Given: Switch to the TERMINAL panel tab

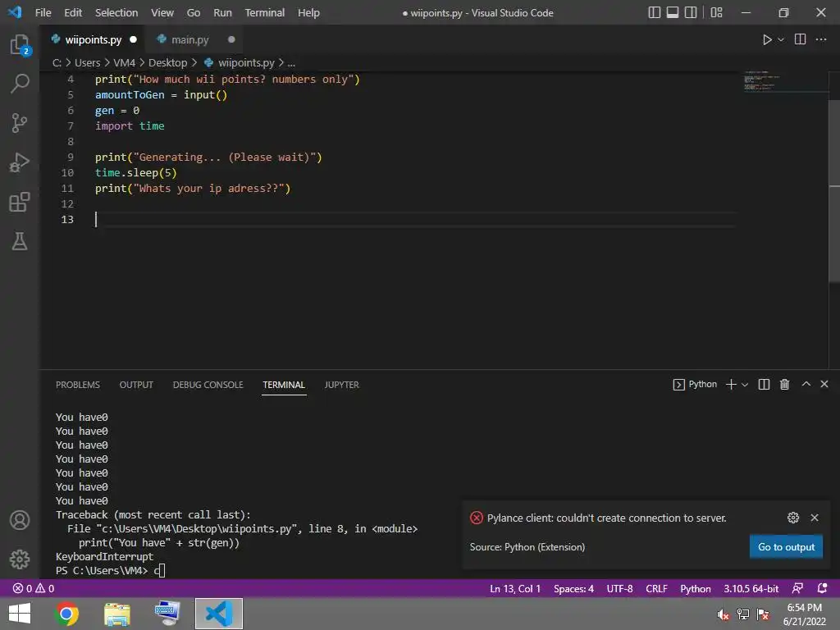Looking at the screenshot, I should (284, 385).
